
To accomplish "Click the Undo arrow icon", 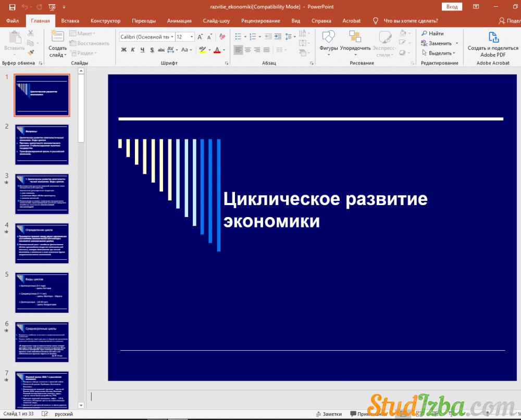I will pyautogui.click(x=24, y=7).
